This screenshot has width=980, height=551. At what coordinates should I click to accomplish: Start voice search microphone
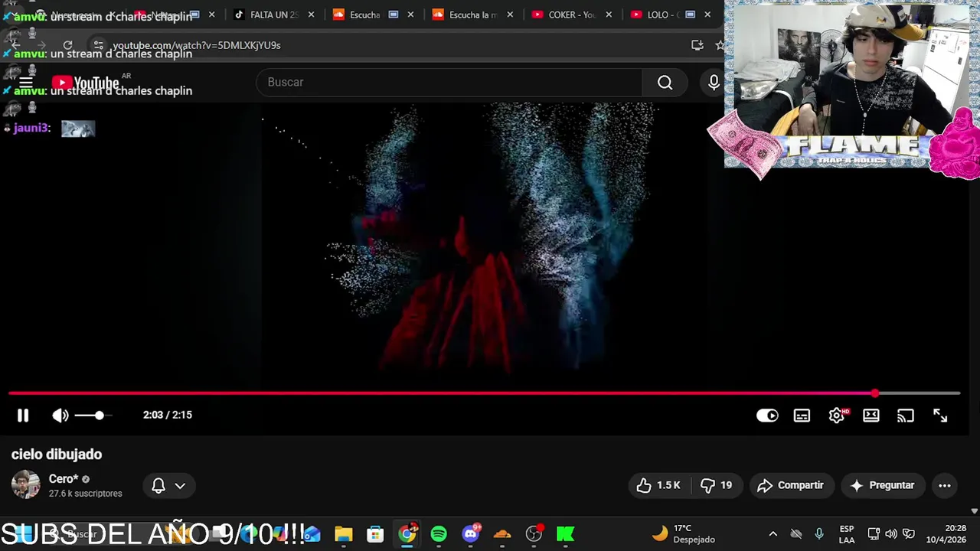714,82
